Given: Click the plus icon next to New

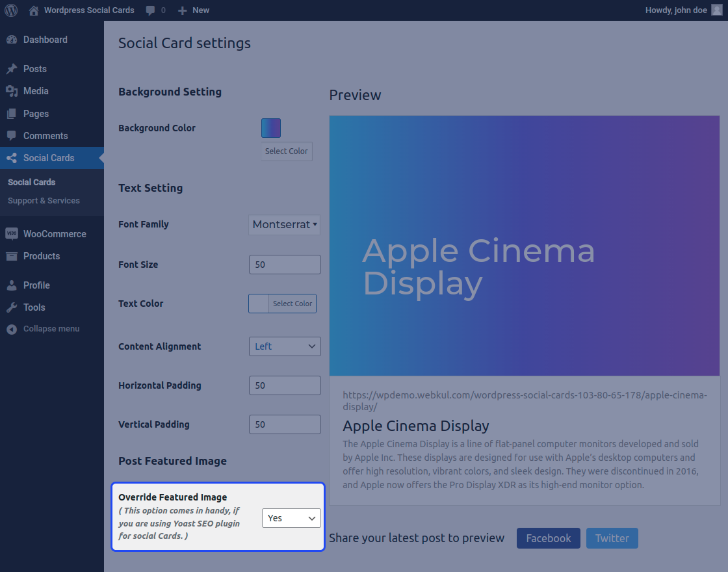Looking at the screenshot, I should [x=183, y=10].
